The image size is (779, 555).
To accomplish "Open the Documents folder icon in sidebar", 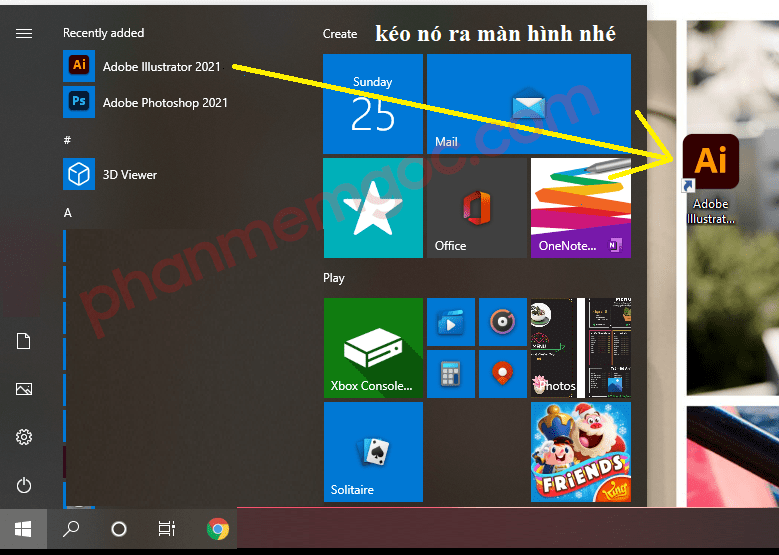I will pyautogui.click(x=24, y=341).
